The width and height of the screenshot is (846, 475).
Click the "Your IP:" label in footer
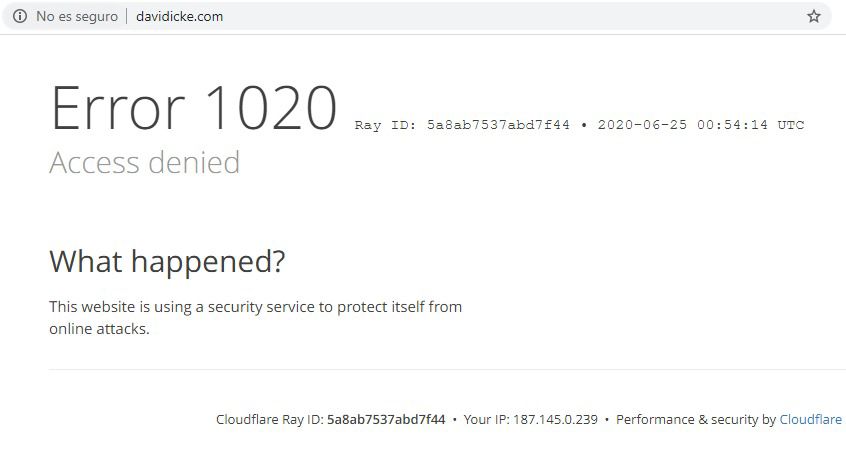pyautogui.click(x=486, y=420)
